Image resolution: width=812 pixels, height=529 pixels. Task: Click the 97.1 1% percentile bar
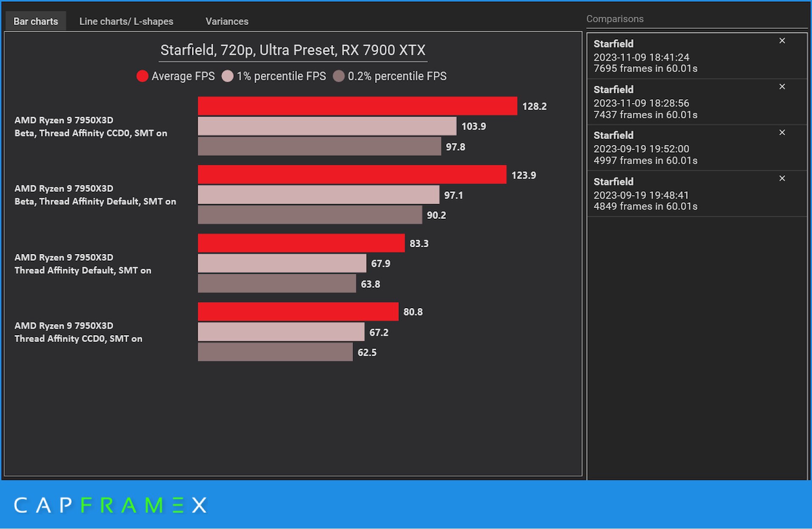318,195
